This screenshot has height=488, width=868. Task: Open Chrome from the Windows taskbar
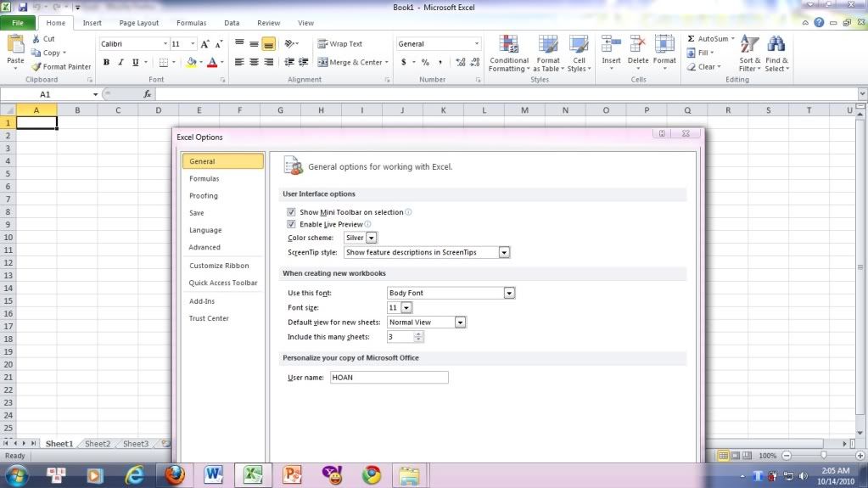pos(372,474)
